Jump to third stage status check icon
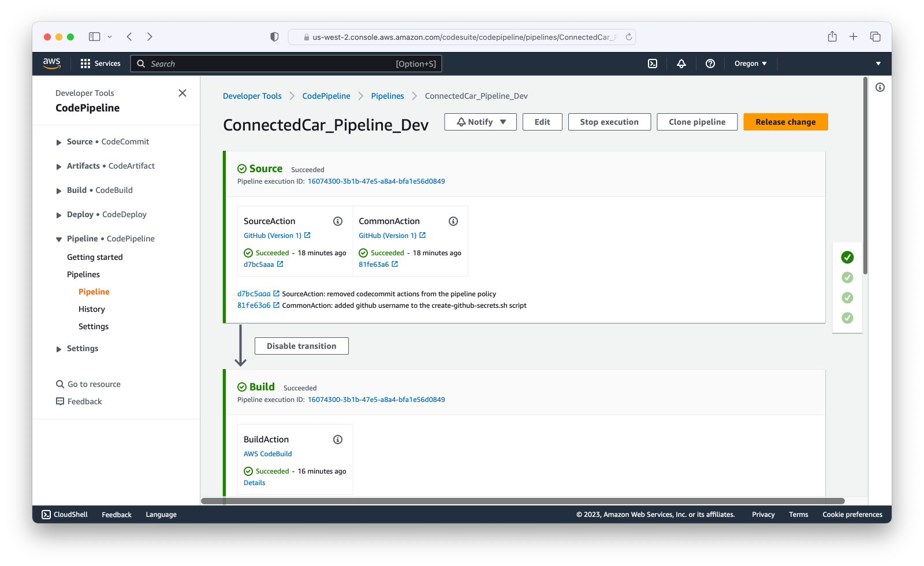This screenshot has height=566, width=924. pos(847,297)
